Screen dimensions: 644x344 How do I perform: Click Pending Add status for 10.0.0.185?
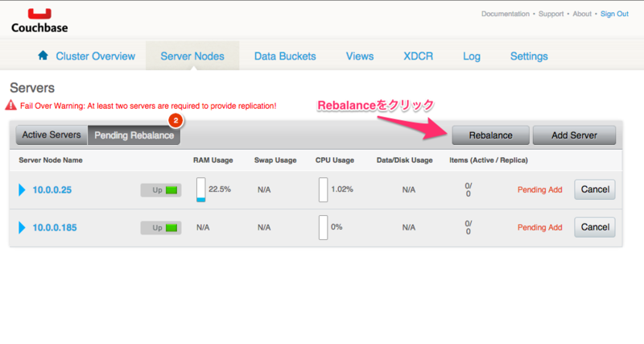coord(539,227)
